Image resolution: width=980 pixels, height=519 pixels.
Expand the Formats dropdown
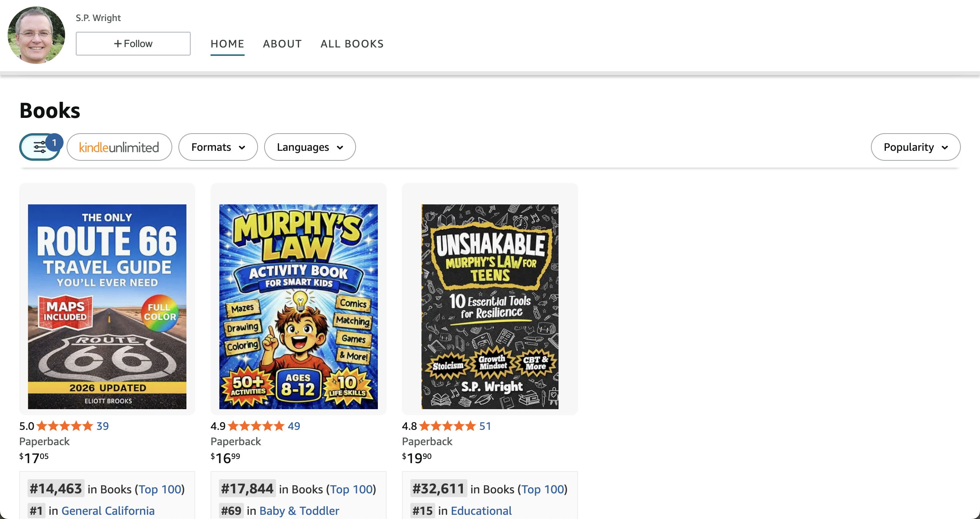click(218, 147)
